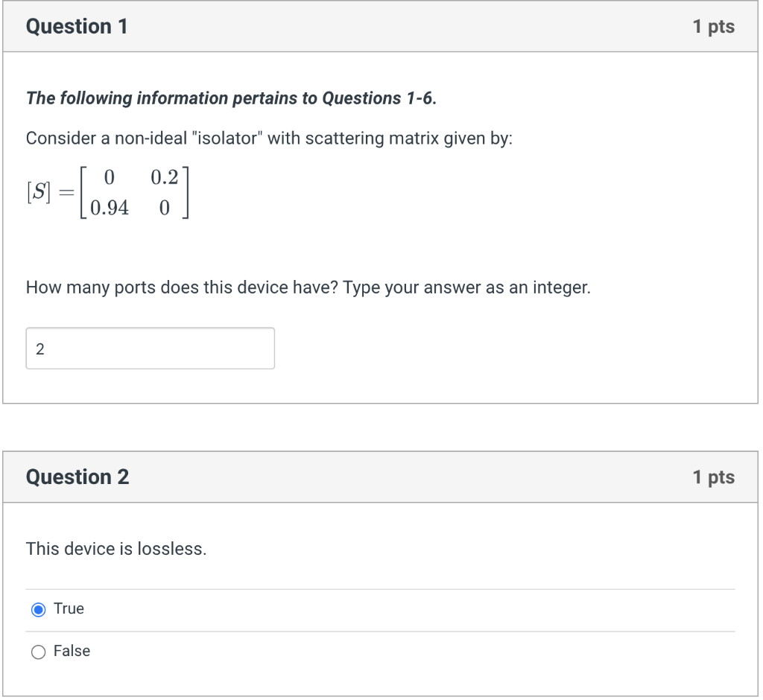Select the False radio button
The image size is (763, 700).
pos(39,652)
